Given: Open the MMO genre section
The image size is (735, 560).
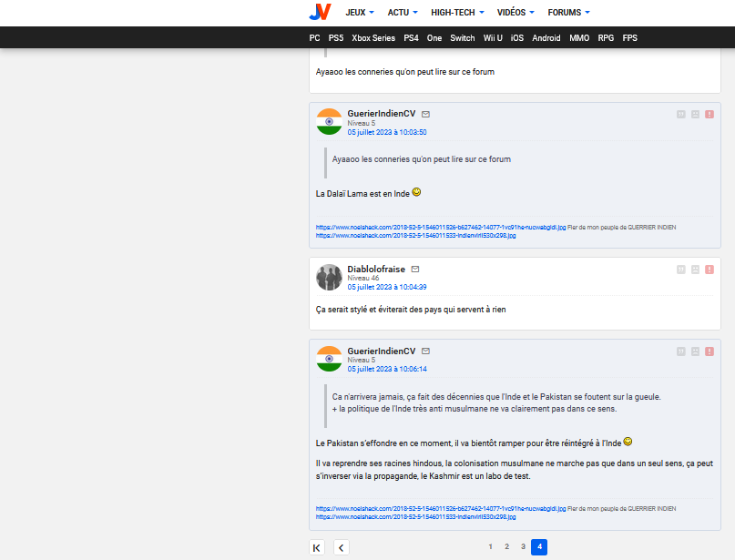Looking at the screenshot, I should point(579,38).
